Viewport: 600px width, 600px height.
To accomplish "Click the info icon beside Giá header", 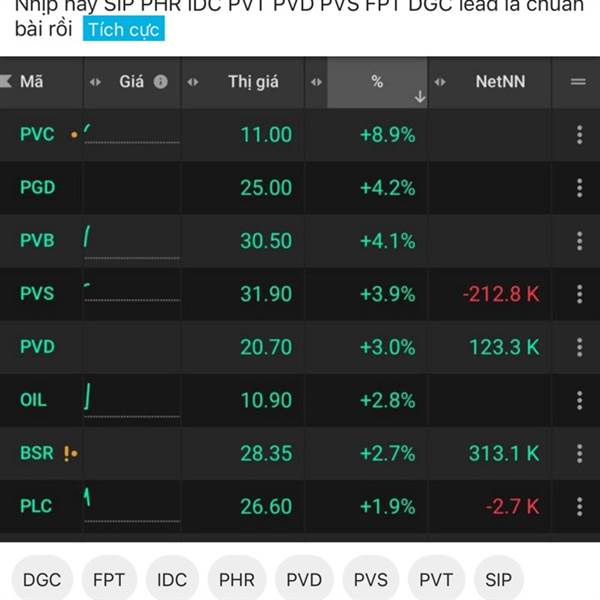I will [x=160, y=82].
